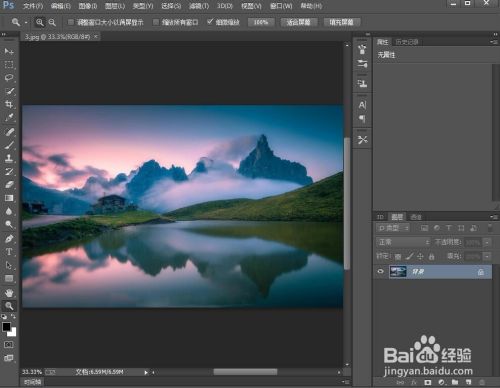Open the Filter menu
500x388 pixels.
coord(199,6)
